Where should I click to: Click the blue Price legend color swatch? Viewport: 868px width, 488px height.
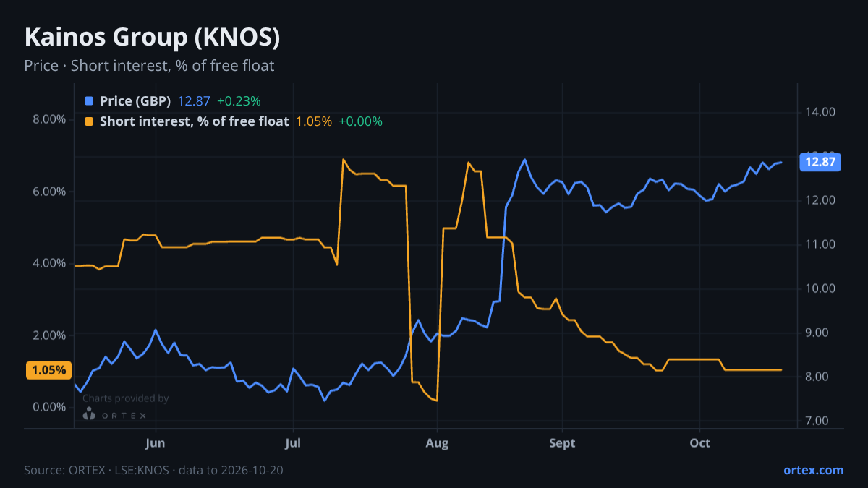point(89,101)
